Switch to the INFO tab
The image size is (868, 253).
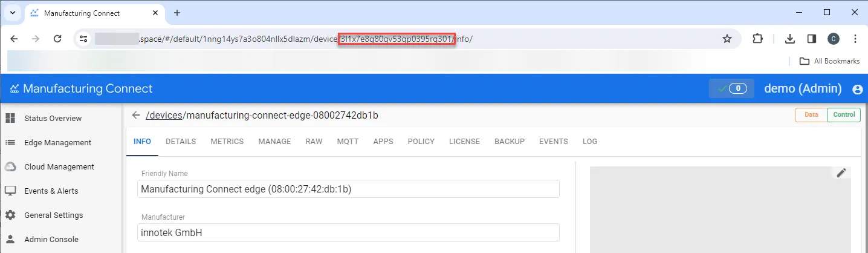click(142, 142)
